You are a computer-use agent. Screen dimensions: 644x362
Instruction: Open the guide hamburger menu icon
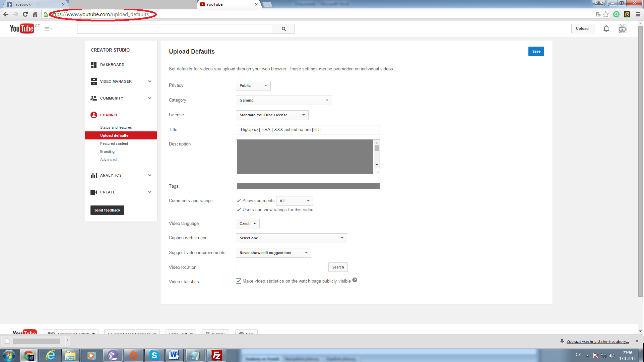(48, 29)
